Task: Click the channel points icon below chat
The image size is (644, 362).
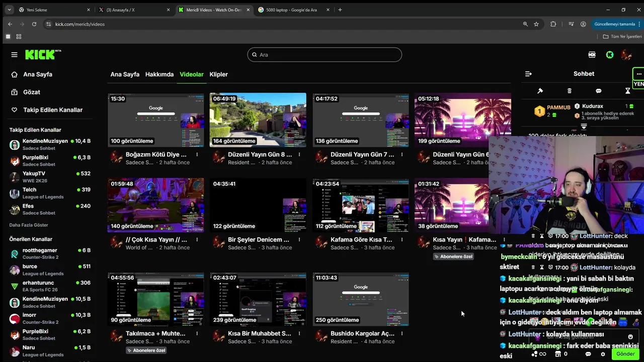Action: coord(534,354)
